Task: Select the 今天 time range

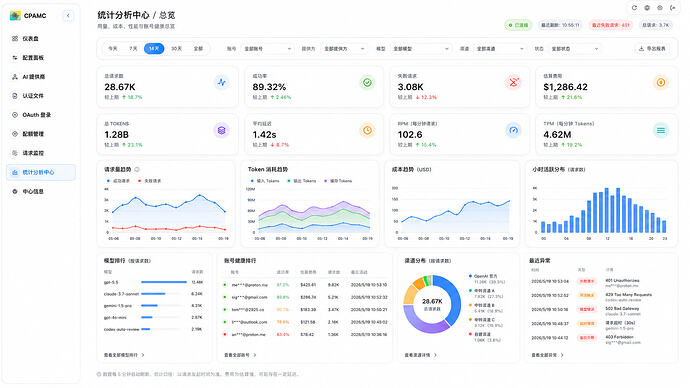Action: (x=113, y=48)
